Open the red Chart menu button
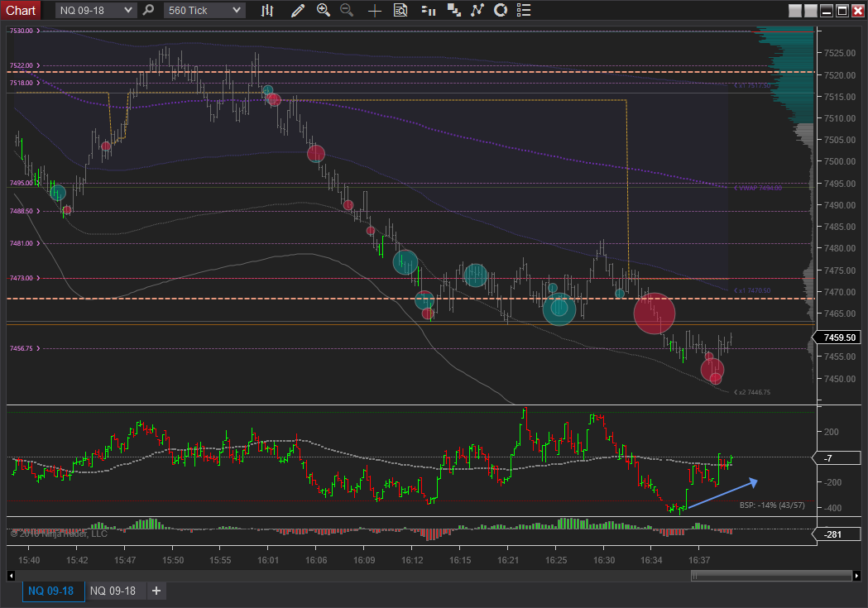This screenshot has height=608, width=868. [x=21, y=10]
